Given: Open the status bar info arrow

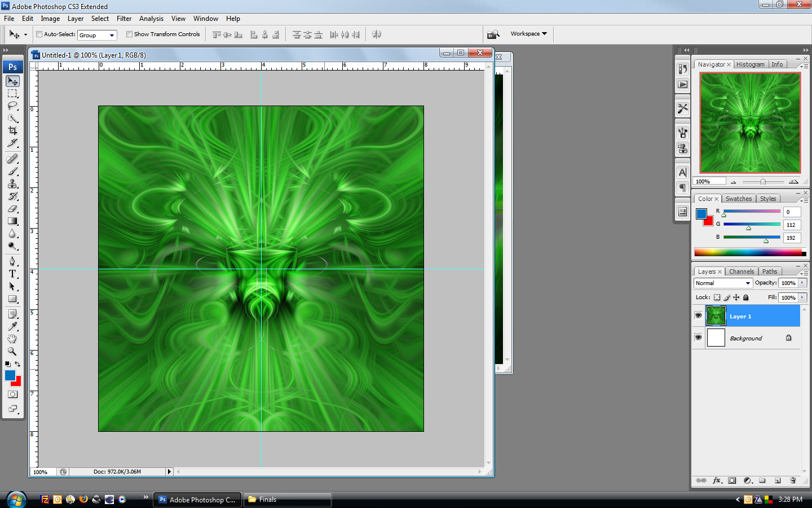Looking at the screenshot, I should tap(169, 471).
